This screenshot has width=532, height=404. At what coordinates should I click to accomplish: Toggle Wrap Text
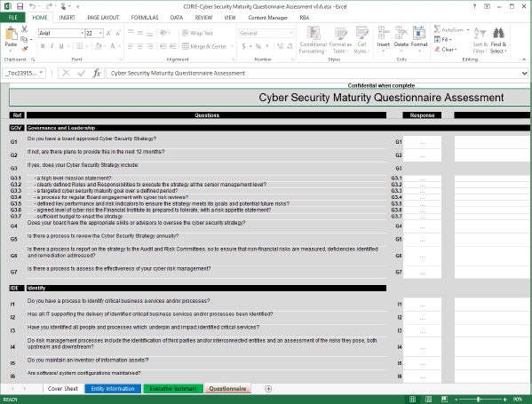197,33
